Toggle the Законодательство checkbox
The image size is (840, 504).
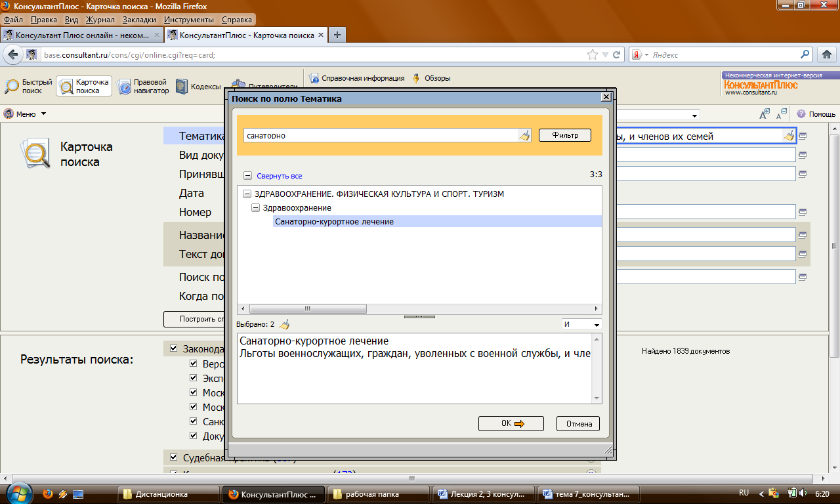pos(173,348)
